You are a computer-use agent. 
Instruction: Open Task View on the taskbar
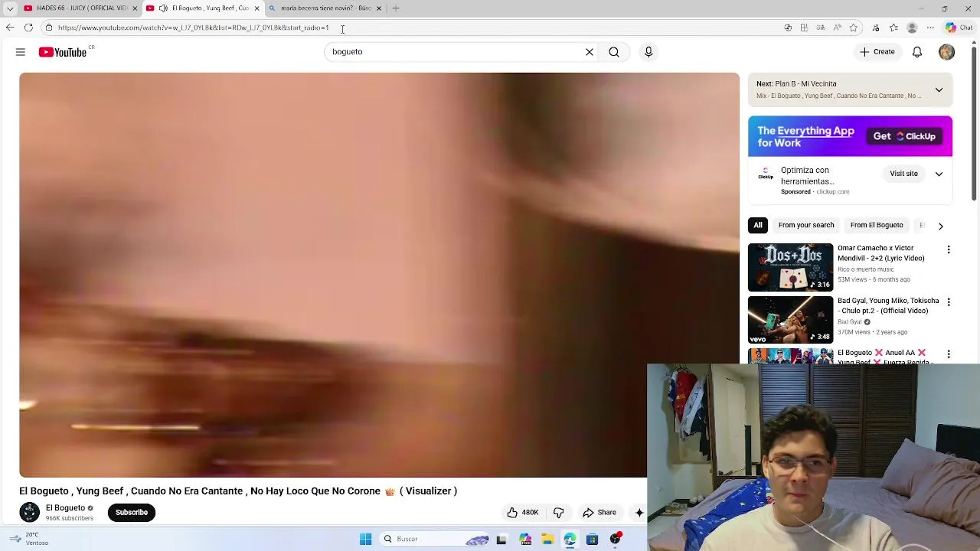501,540
